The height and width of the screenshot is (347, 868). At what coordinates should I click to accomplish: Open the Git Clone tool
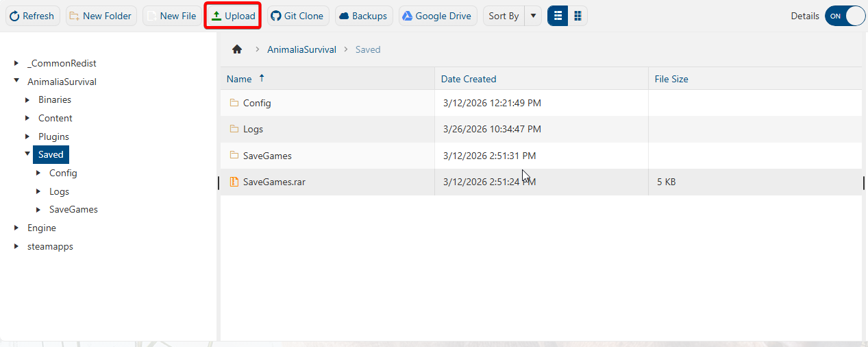tap(297, 16)
